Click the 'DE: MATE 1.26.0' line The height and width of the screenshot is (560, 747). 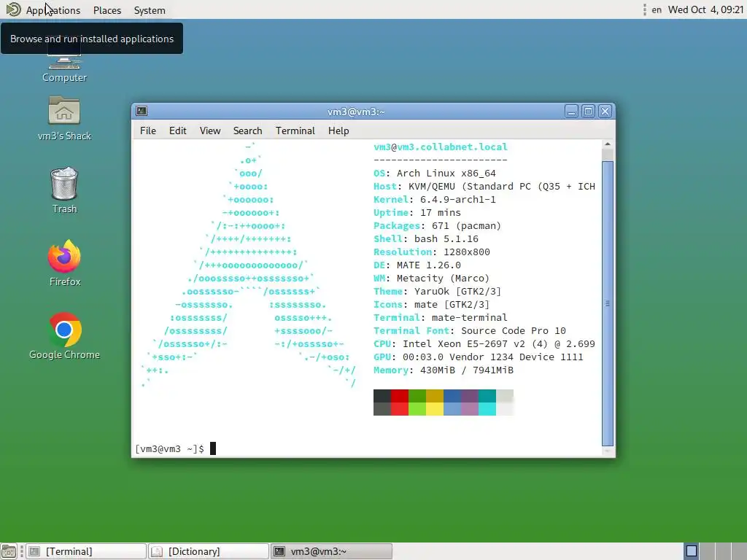(417, 265)
